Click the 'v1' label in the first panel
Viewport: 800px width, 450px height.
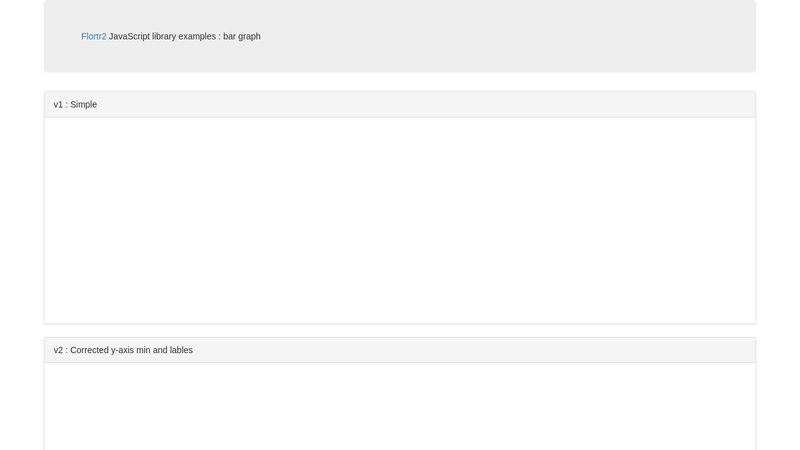coord(58,105)
